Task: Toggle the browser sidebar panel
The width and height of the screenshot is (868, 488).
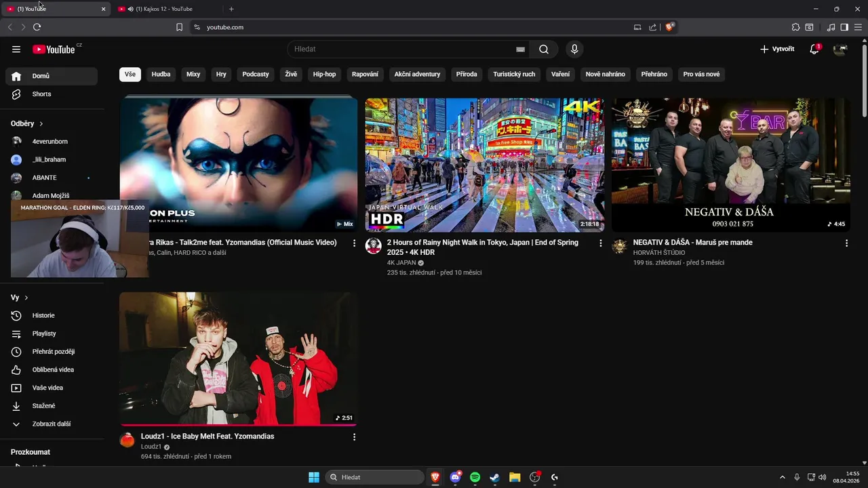Action: click(x=844, y=27)
